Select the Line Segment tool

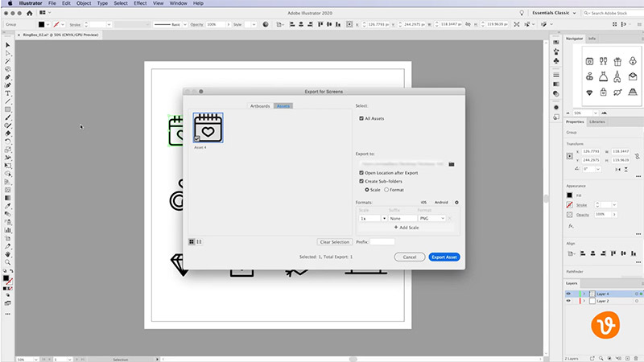7,101
